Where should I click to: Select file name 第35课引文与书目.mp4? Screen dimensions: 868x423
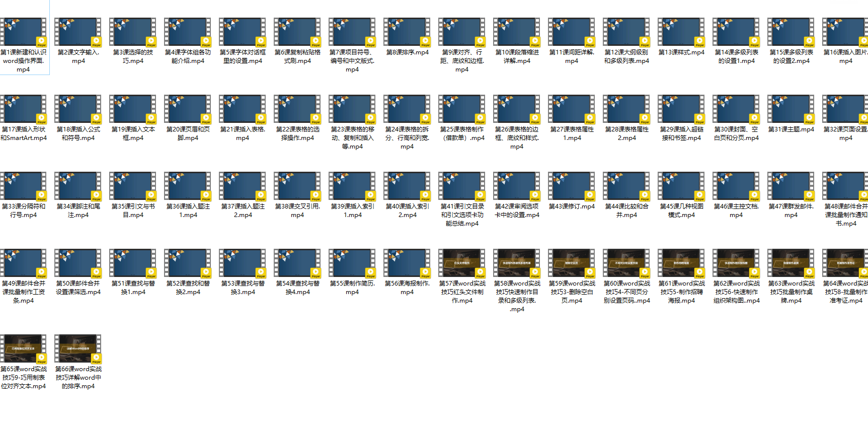(133, 210)
